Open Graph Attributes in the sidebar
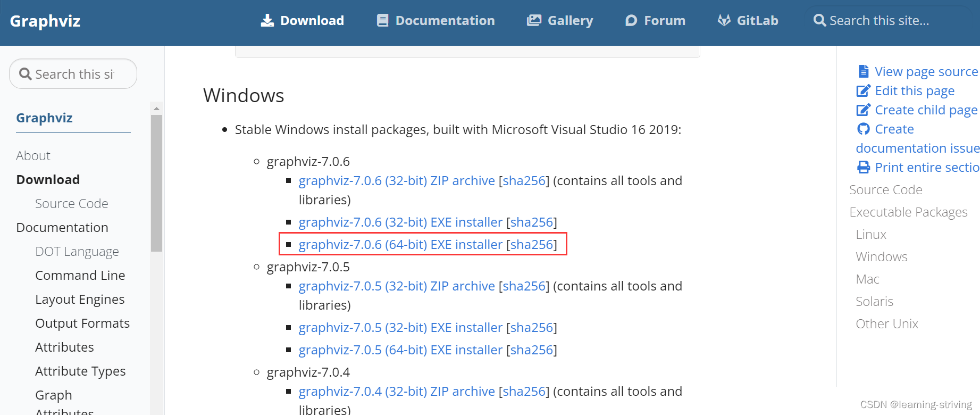 click(64, 403)
